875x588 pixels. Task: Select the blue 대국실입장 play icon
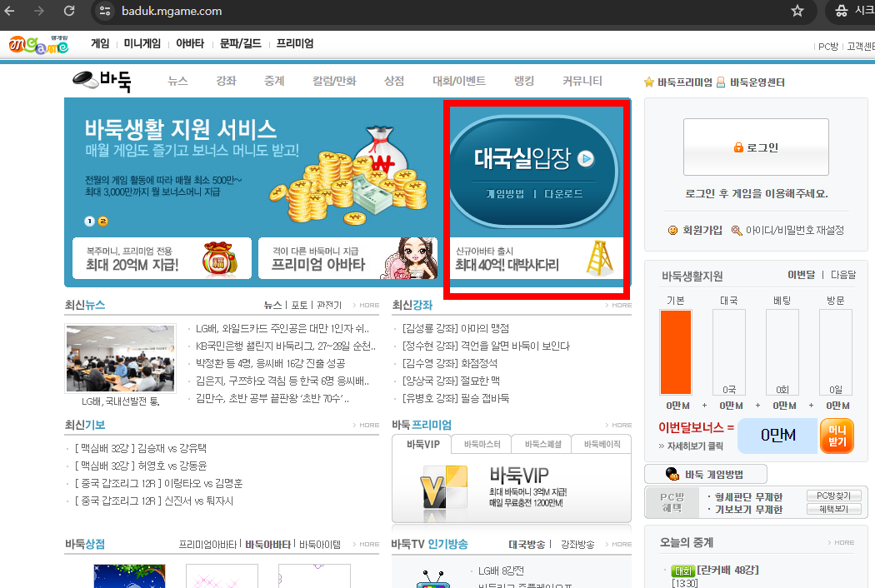(x=585, y=160)
